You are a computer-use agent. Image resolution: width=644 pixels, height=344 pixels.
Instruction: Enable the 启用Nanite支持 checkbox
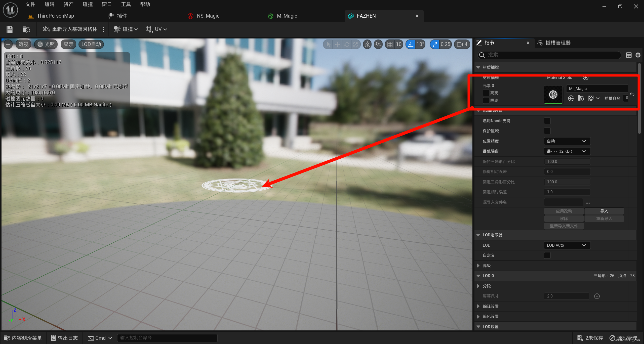click(547, 121)
